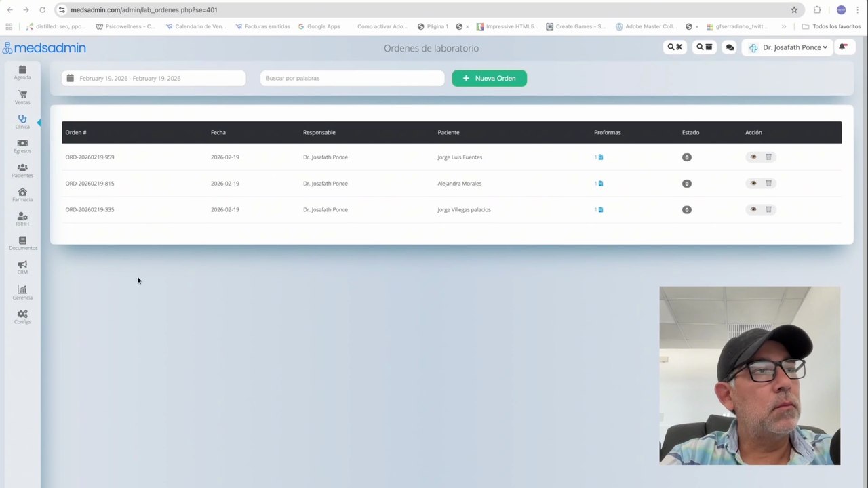Screen dimensions: 868x488
Task: Delete order ORD-20260219-335
Action: (768, 210)
